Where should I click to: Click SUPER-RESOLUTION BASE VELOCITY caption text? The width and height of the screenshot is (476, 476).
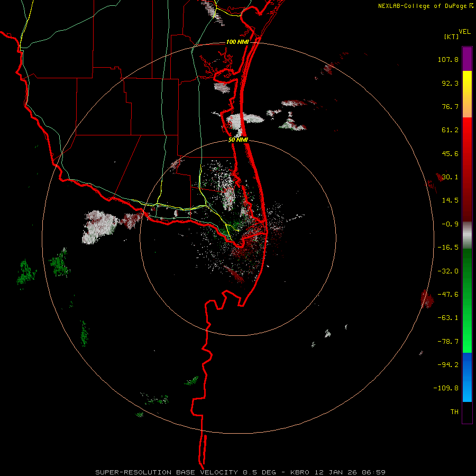[x=167, y=472]
